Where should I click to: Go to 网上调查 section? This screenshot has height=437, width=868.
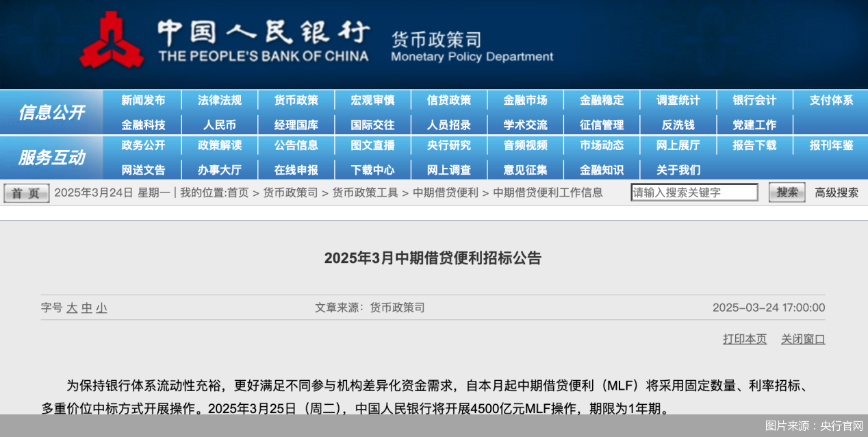449,170
